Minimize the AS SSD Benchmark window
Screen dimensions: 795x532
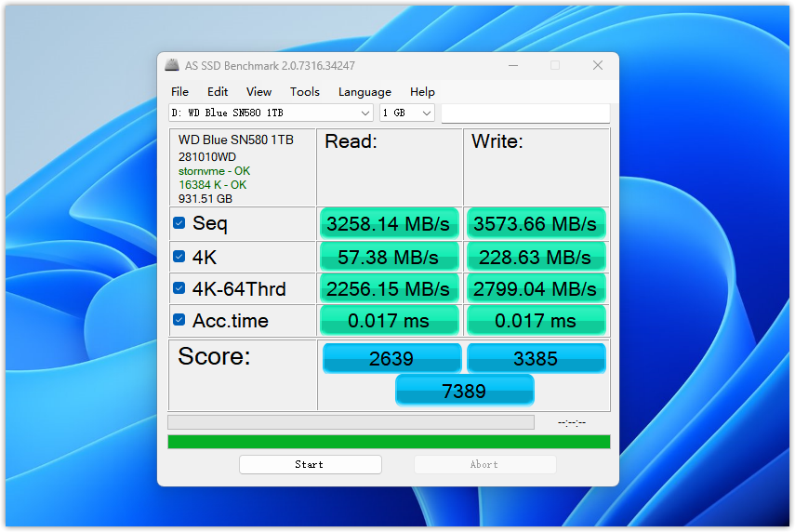click(x=512, y=66)
